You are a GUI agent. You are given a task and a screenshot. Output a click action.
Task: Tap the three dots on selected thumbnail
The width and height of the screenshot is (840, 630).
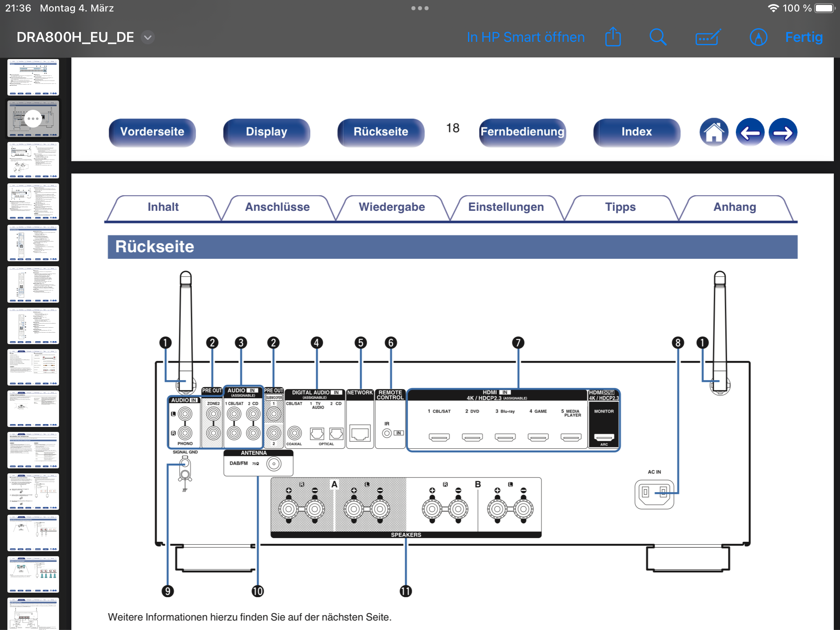33,119
